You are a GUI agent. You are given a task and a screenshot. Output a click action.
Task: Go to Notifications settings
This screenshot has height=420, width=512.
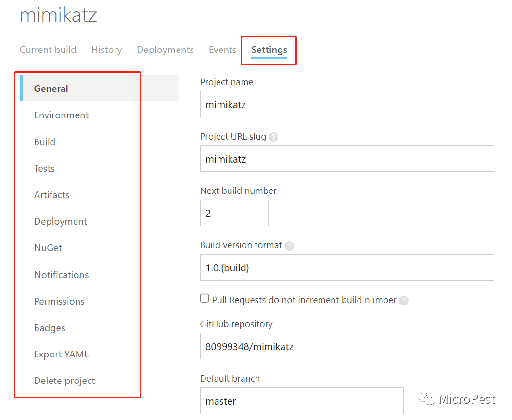click(61, 275)
